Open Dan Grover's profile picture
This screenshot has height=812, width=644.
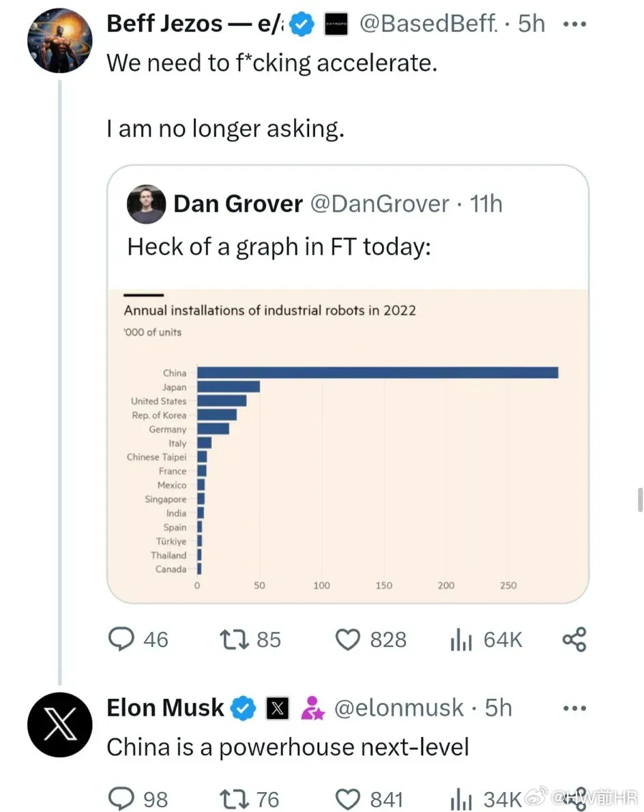coord(147,204)
